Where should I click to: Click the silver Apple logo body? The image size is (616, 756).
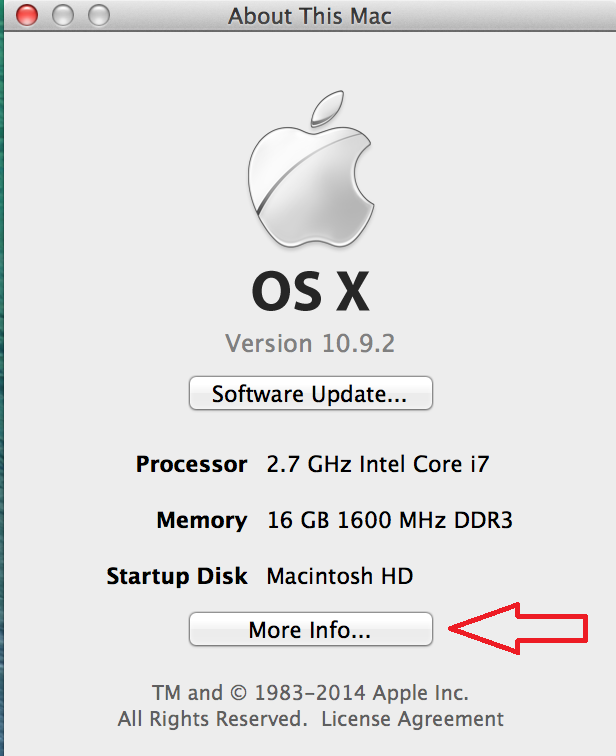[304, 188]
